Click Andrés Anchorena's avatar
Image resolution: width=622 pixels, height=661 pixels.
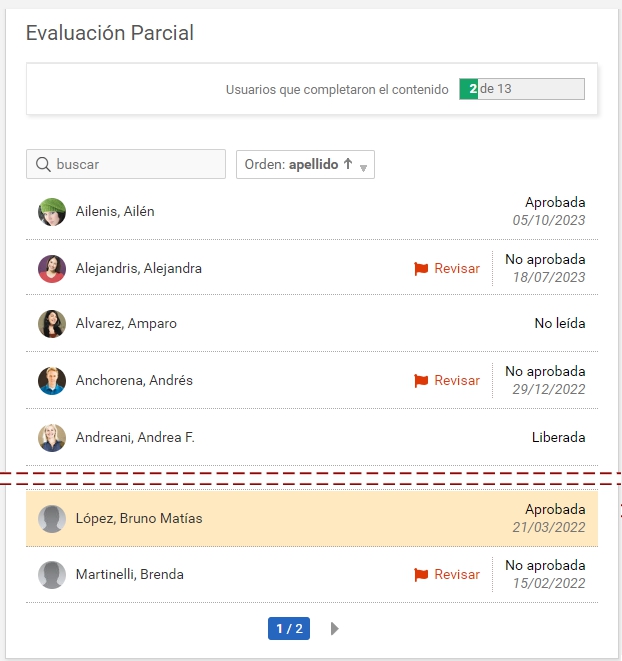click(x=52, y=380)
